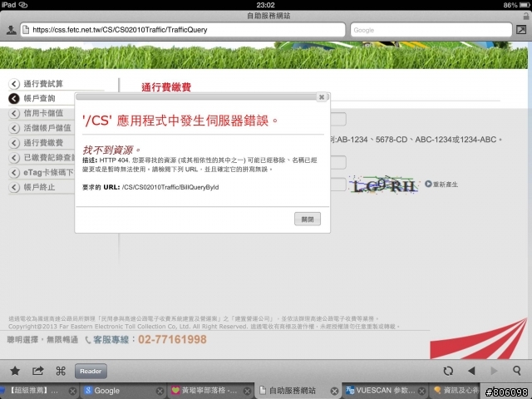Close the 自助服務網站 tab
532x399 pixels.
(334, 392)
